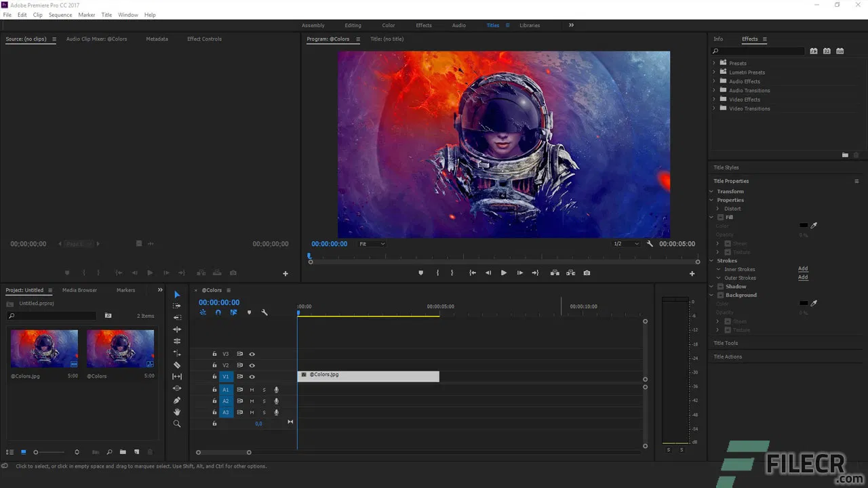The image size is (868, 488).
Task: Pick the Fill color with the eyedropper
Action: [814, 226]
